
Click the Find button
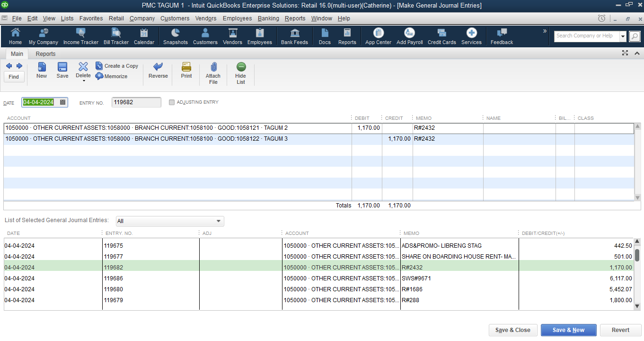pos(14,77)
